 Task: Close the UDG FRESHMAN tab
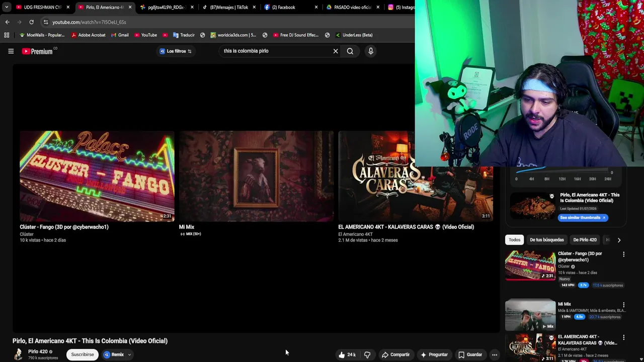[68, 7]
